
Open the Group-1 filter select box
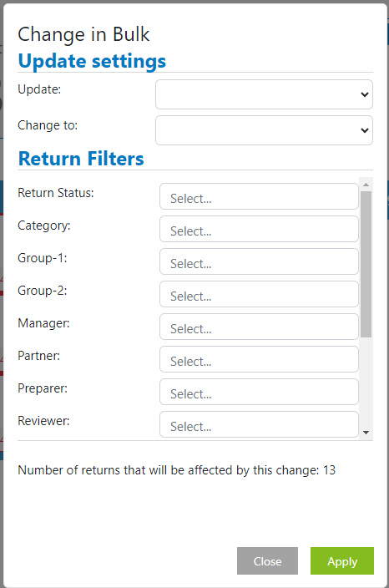click(259, 261)
